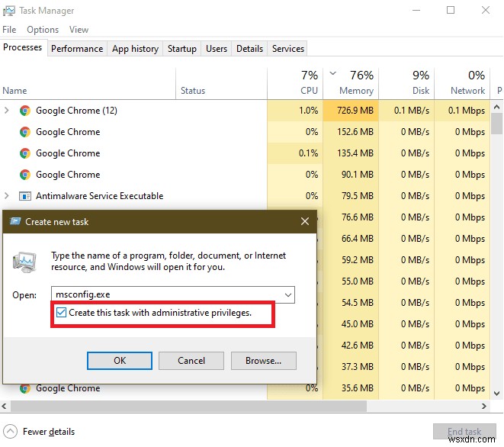
Task: Sort by the Status column header
Action: point(221,84)
